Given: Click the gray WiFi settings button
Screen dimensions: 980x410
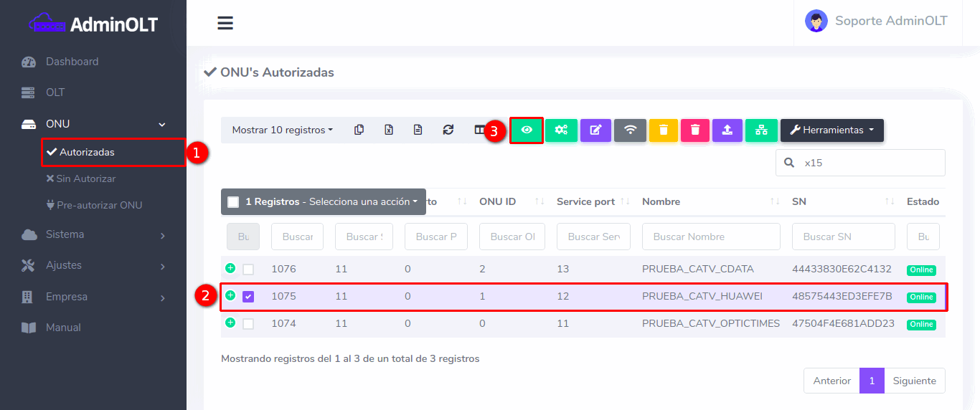Looking at the screenshot, I should tap(630, 130).
